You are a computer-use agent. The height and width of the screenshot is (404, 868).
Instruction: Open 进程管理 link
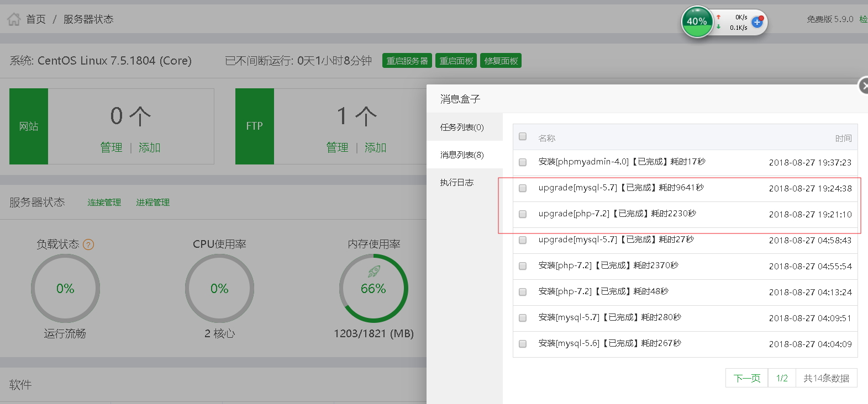[x=153, y=203]
